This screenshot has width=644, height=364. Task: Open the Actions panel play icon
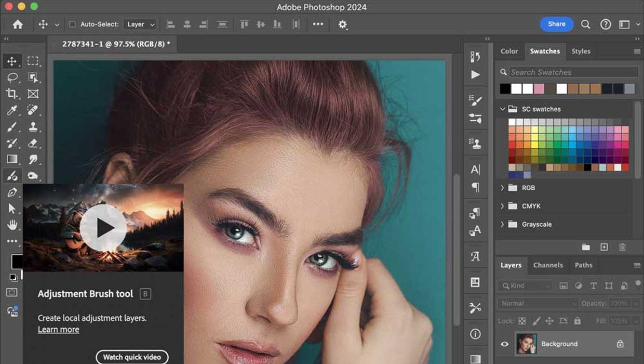475,75
